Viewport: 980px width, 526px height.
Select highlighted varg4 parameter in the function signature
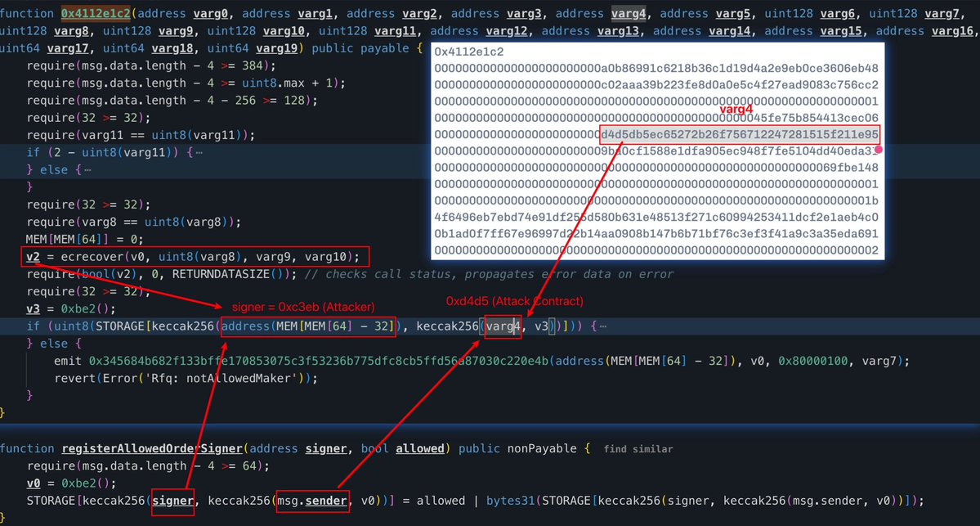pos(628,14)
